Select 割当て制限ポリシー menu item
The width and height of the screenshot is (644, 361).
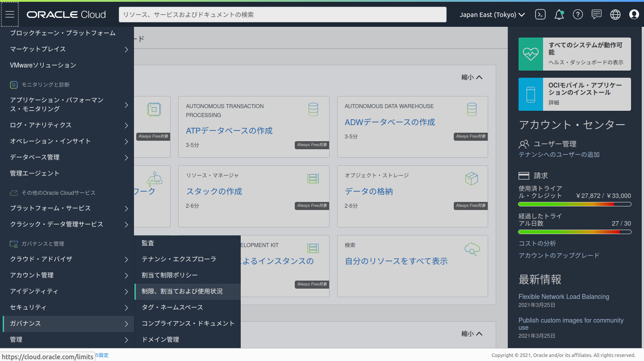188,275
